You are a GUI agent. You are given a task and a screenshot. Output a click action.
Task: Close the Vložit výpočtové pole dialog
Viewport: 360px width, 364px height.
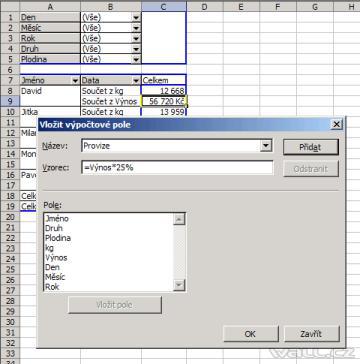336,124
